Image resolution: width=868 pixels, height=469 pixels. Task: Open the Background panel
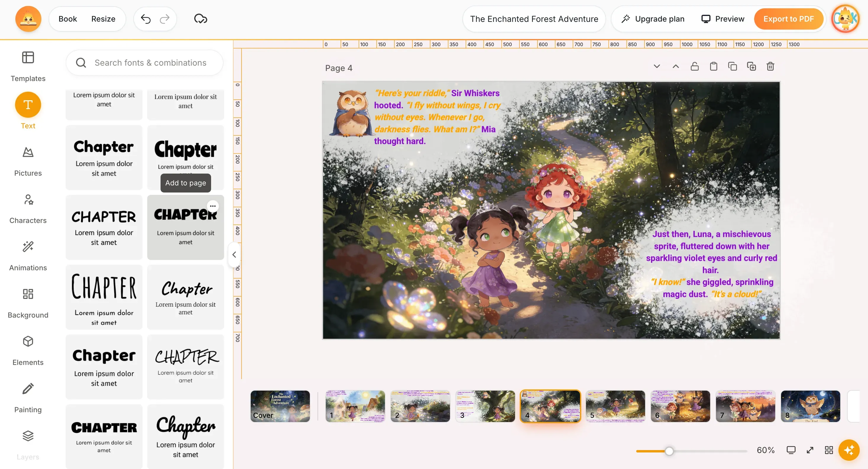(28, 303)
